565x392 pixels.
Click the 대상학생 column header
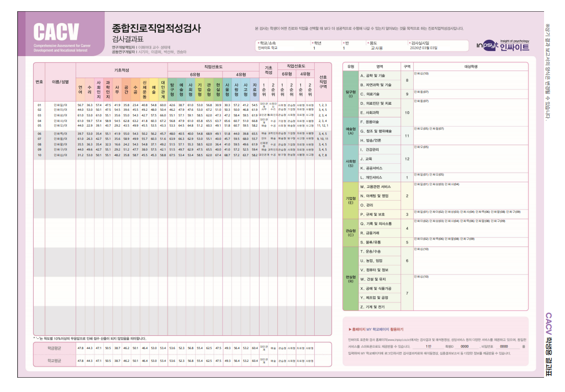tap(470, 66)
